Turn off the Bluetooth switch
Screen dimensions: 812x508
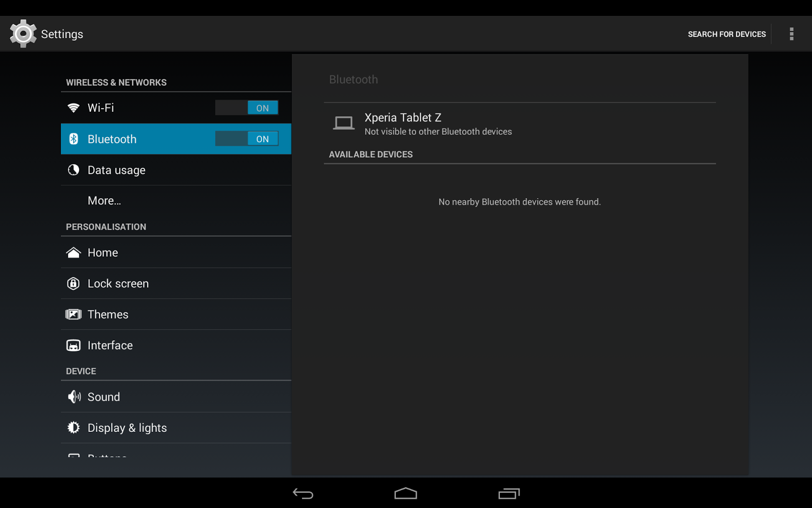tap(247, 139)
